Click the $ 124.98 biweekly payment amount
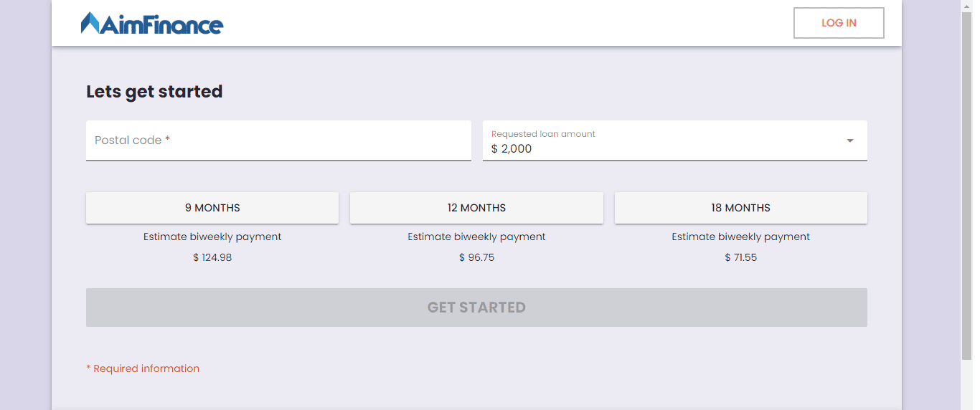 coord(212,257)
